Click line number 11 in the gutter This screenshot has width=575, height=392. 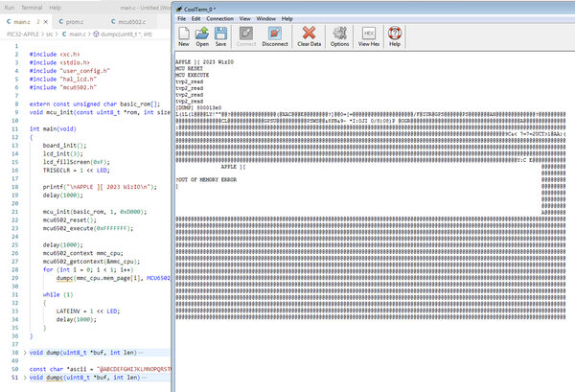click(15, 129)
